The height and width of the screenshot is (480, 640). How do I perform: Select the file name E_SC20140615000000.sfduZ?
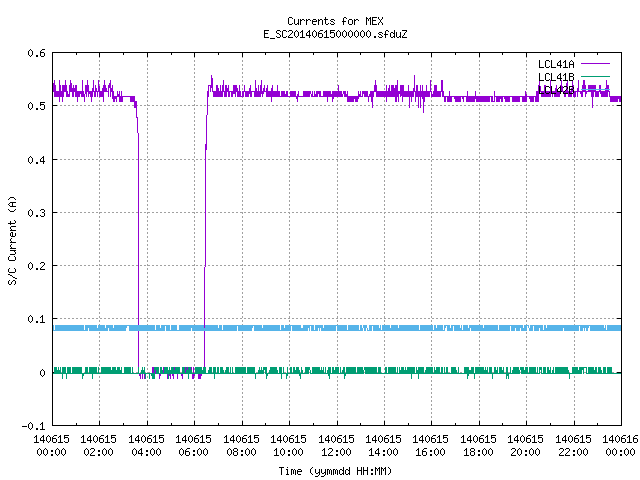335,34
